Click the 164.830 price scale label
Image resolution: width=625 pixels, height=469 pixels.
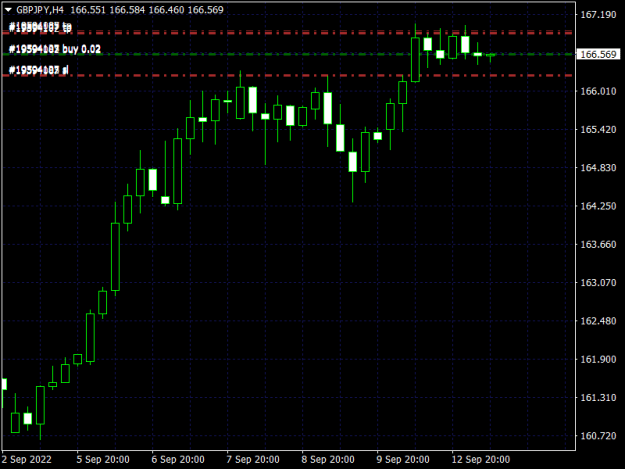pyautogui.click(x=598, y=168)
